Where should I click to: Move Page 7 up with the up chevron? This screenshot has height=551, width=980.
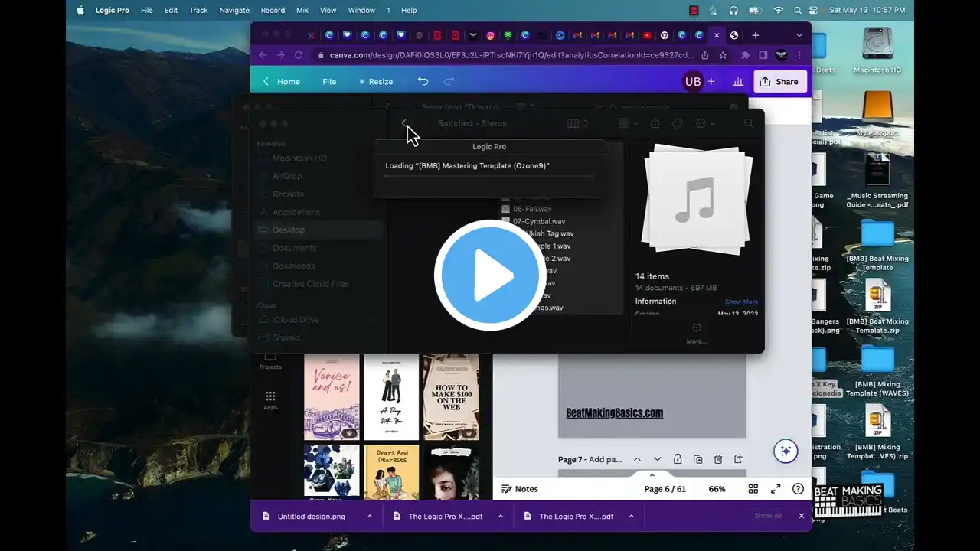[637, 459]
